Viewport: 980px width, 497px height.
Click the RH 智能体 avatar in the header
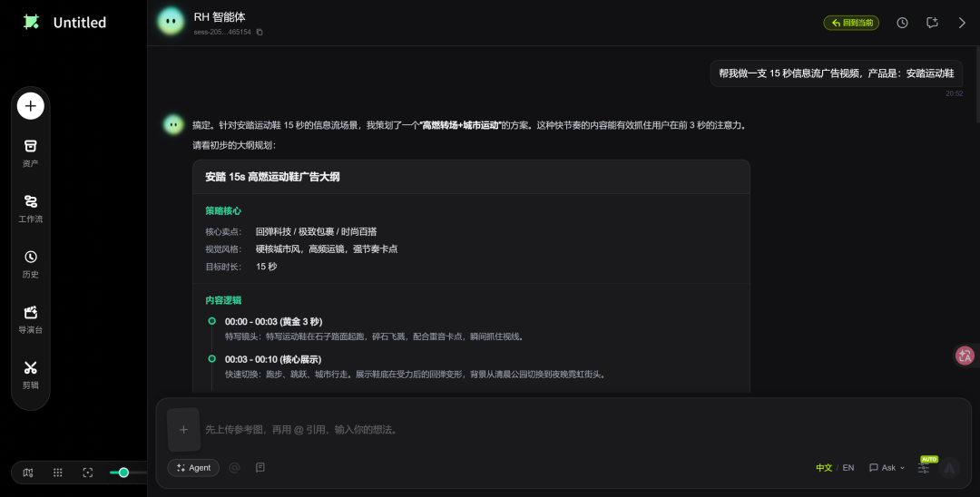point(171,22)
